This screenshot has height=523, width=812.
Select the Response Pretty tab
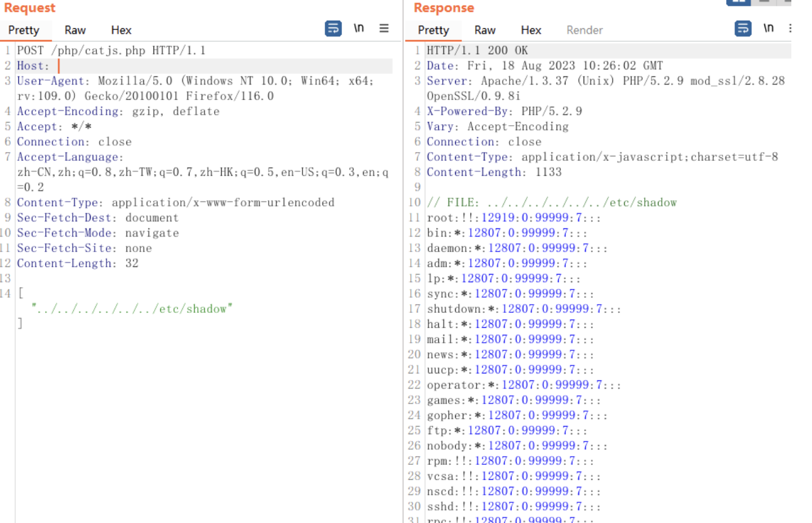(433, 30)
